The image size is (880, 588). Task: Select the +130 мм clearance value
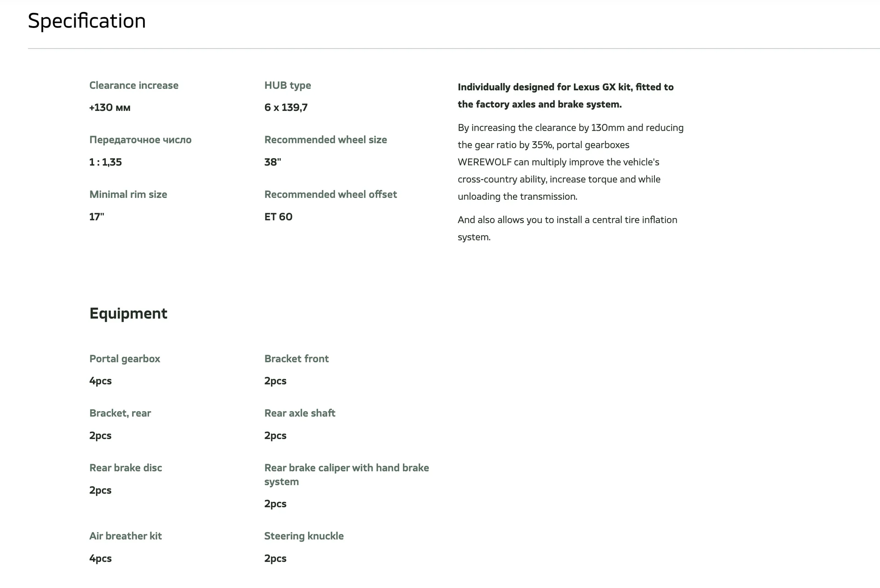click(110, 108)
